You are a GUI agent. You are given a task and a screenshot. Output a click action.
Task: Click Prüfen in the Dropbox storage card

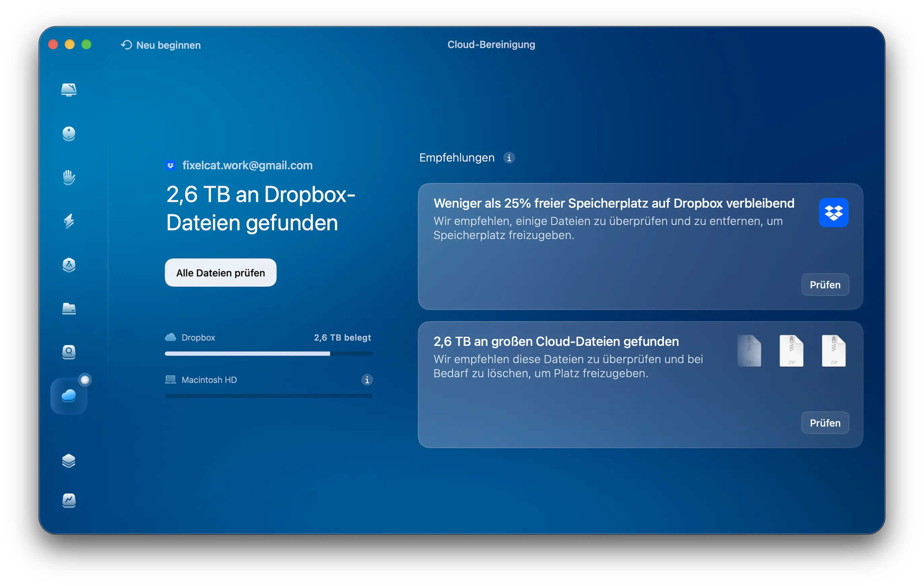pyautogui.click(x=825, y=285)
